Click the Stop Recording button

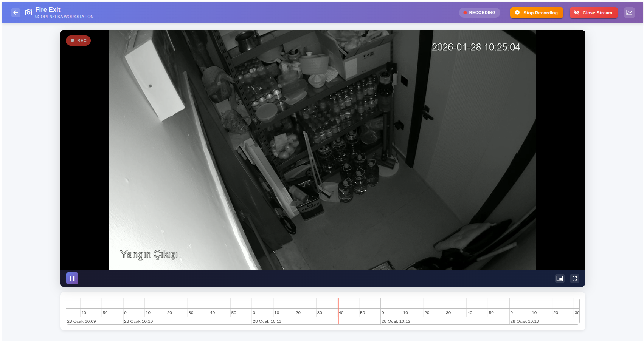click(x=536, y=13)
